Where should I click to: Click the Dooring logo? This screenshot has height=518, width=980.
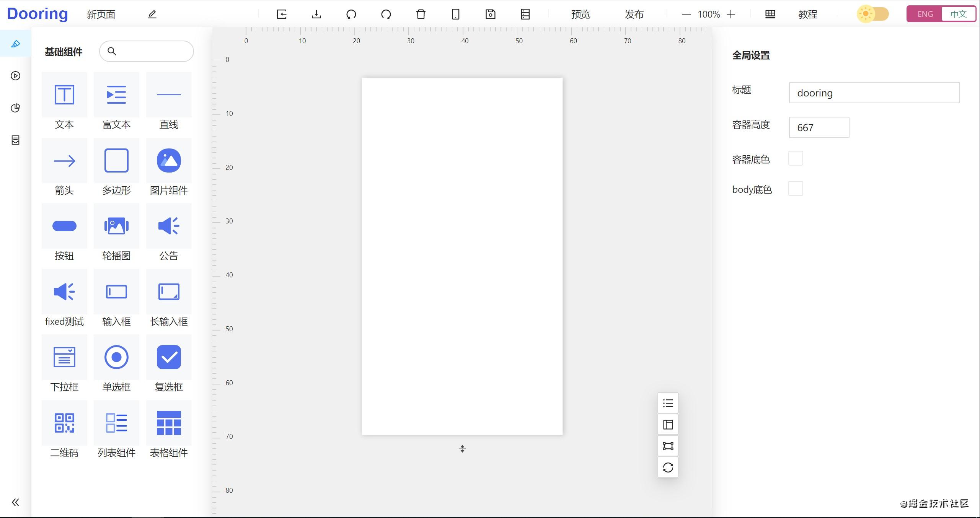coord(38,14)
